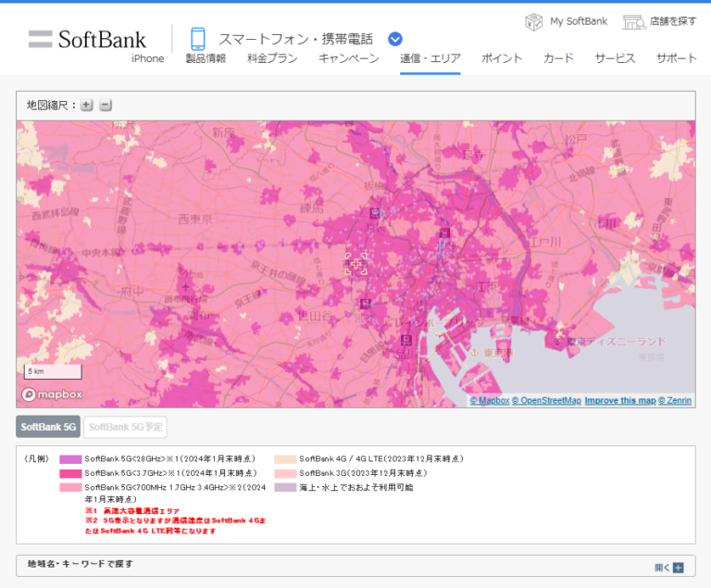
Task: Click the 開く plus expander icon
Action: click(678, 568)
